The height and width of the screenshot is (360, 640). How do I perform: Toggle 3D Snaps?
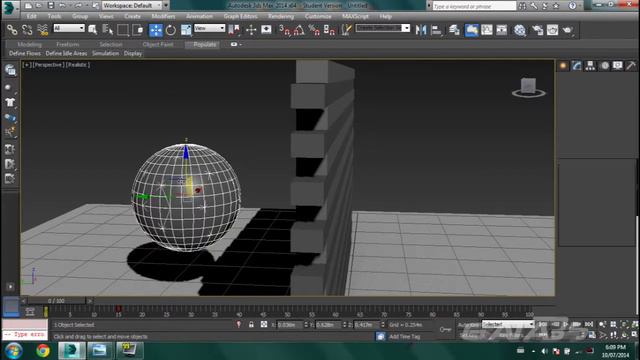pos(284,30)
